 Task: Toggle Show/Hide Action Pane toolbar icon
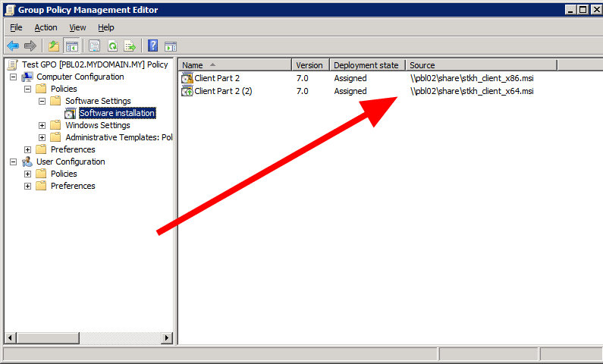171,46
